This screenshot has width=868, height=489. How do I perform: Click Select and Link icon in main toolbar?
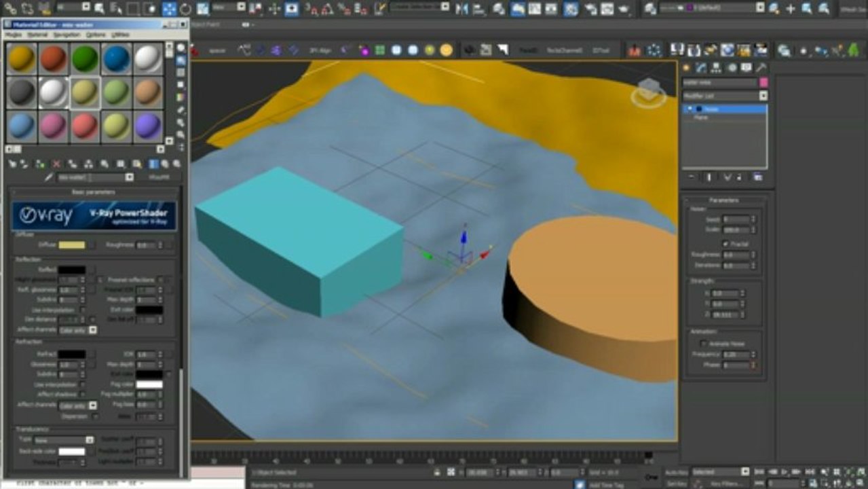coord(10,9)
